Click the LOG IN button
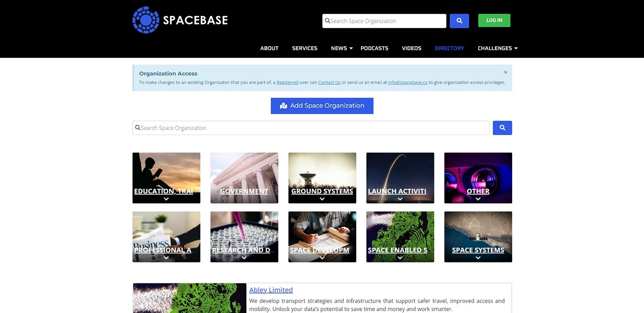644x313 pixels. click(x=494, y=20)
